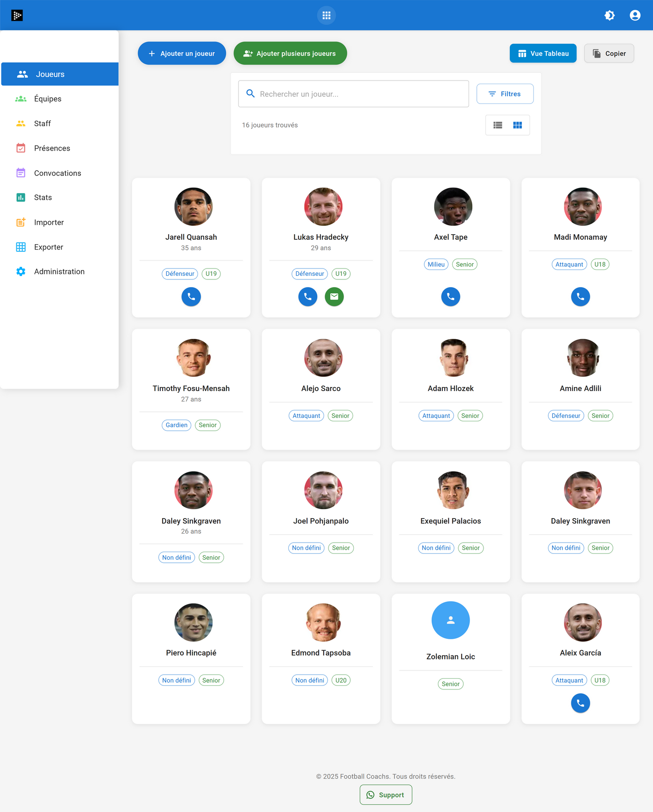Open the Administration section
Image resolution: width=653 pixels, height=812 pixels.
(59, 272)
